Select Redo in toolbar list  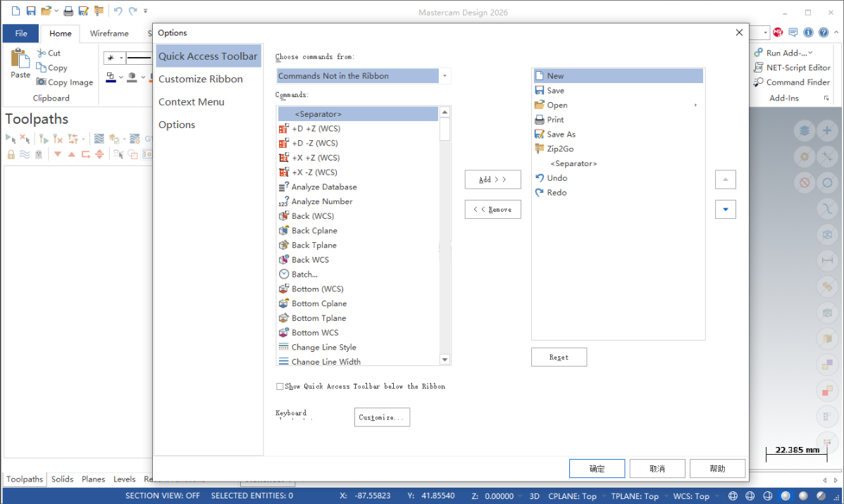618,192
